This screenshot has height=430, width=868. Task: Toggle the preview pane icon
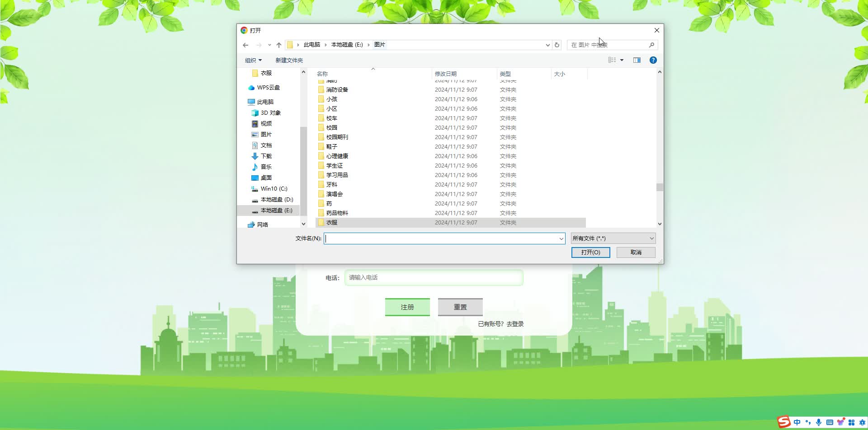637,60
